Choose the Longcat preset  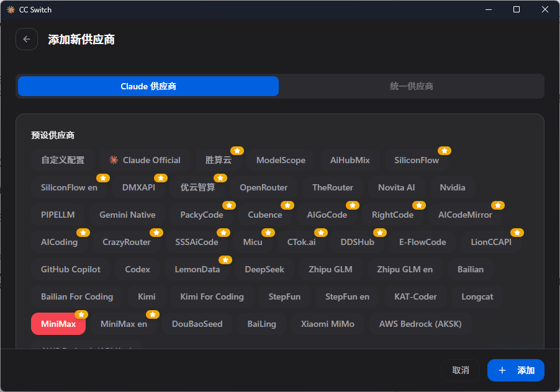click(477, 296)
